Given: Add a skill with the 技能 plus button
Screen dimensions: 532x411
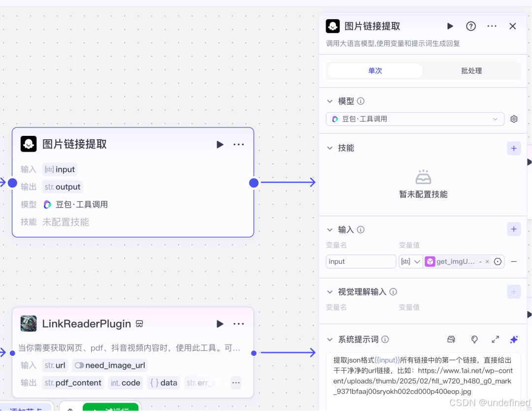Looking at the screenshot, I should (514, 148).
